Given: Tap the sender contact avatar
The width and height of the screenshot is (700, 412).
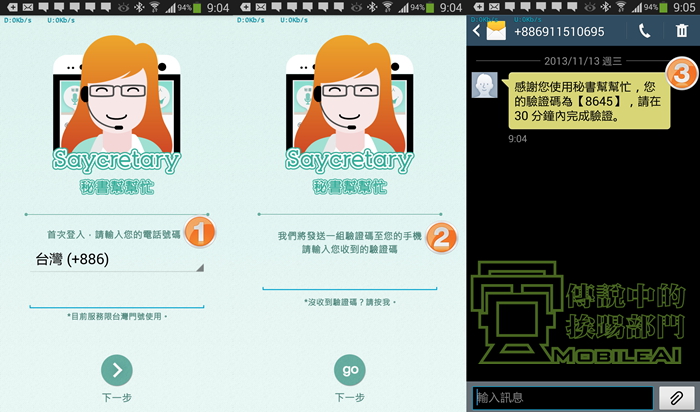Looking at the screenshot, I should coord(484,85).
